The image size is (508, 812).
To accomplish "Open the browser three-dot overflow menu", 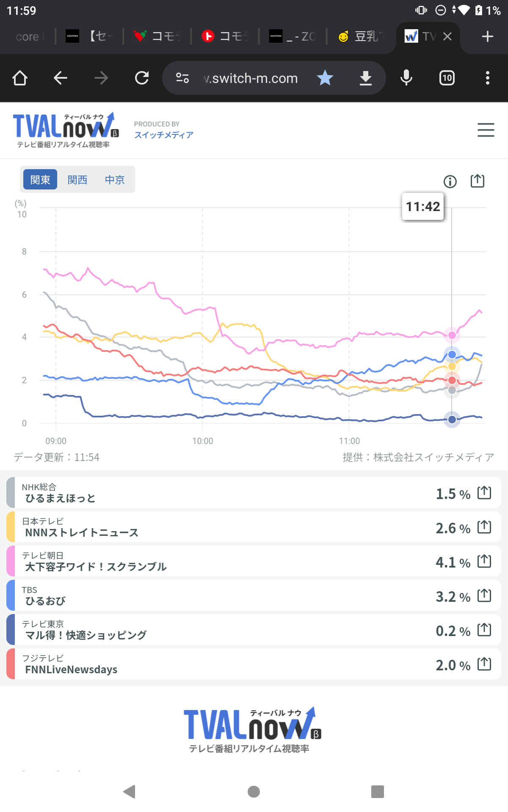I will (488, 78).
